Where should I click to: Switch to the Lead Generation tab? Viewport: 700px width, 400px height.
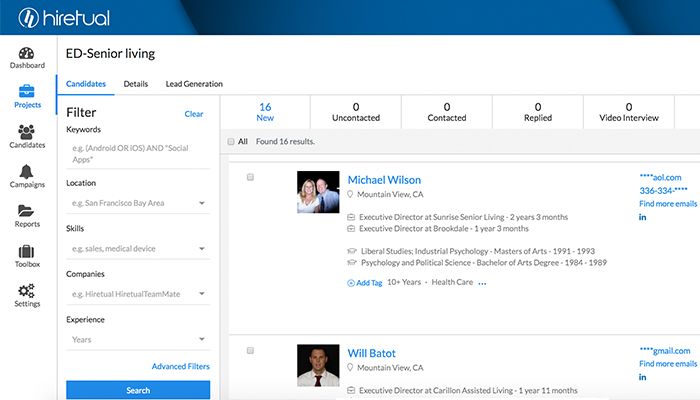[x=194, y=84]
